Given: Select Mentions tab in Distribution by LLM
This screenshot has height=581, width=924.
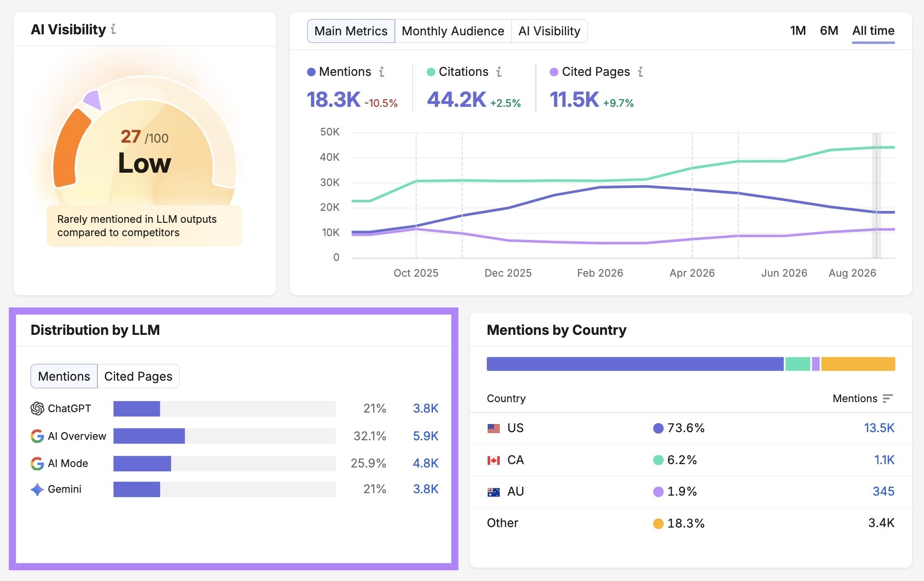Looking at the screenshot, I should (x=64, y=376).
